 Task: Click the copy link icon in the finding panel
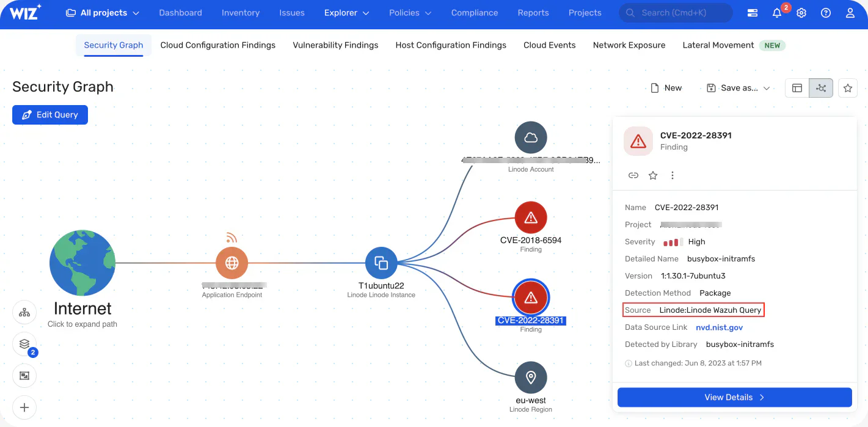(633, 175)
